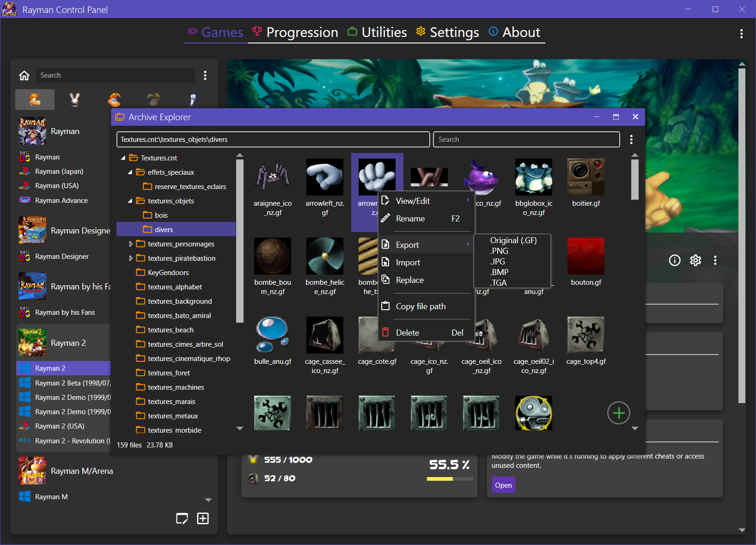Collapse the effets_speciaux folder
Image resolution: width=756 pixels, height=545 pixels.
tap(130, 172)
